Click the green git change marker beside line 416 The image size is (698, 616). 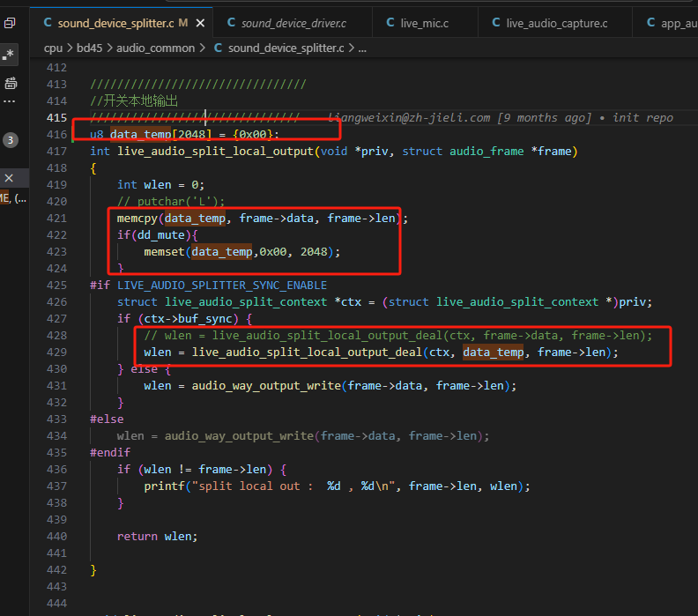(x=72, y=135)
